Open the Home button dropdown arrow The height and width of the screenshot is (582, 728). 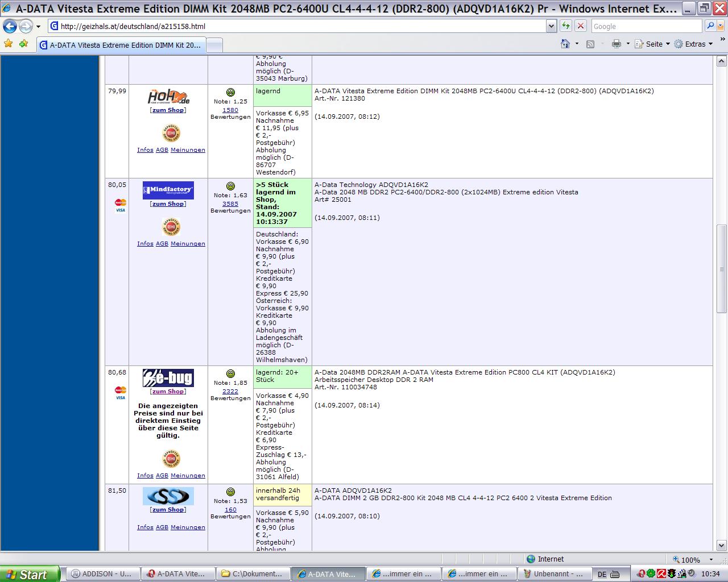pos(577,44)
